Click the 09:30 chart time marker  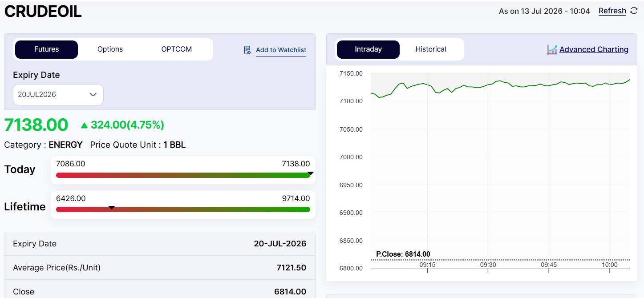pos(488,265)
